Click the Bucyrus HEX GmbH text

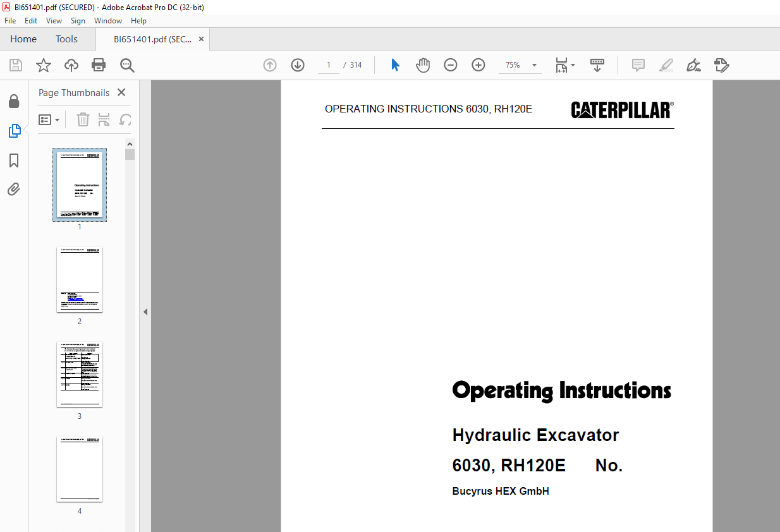501,491
